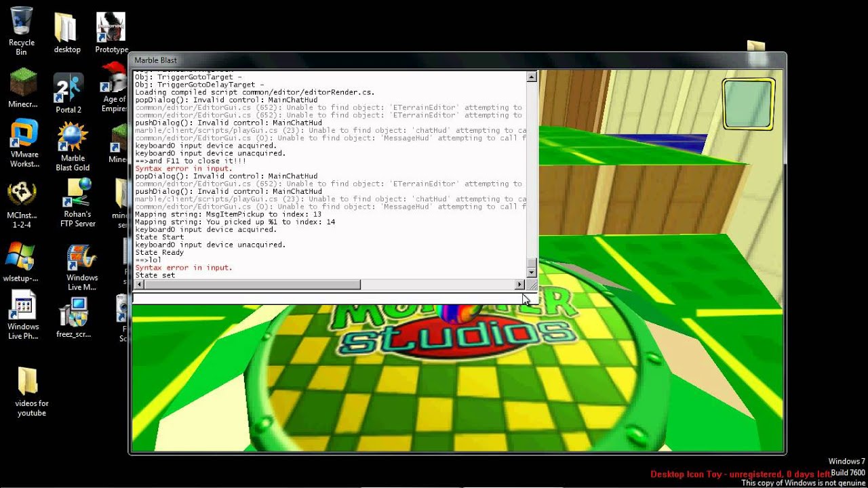This screenshot has height=488, width=868.
Task: Open the Recycle Bin desktop icon
Action: pos(22,30)
